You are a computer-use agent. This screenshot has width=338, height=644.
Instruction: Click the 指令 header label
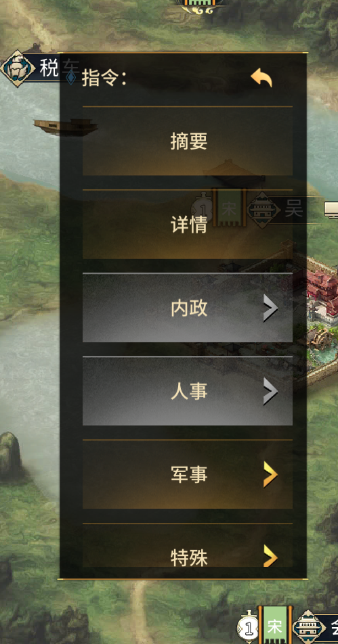104,78
